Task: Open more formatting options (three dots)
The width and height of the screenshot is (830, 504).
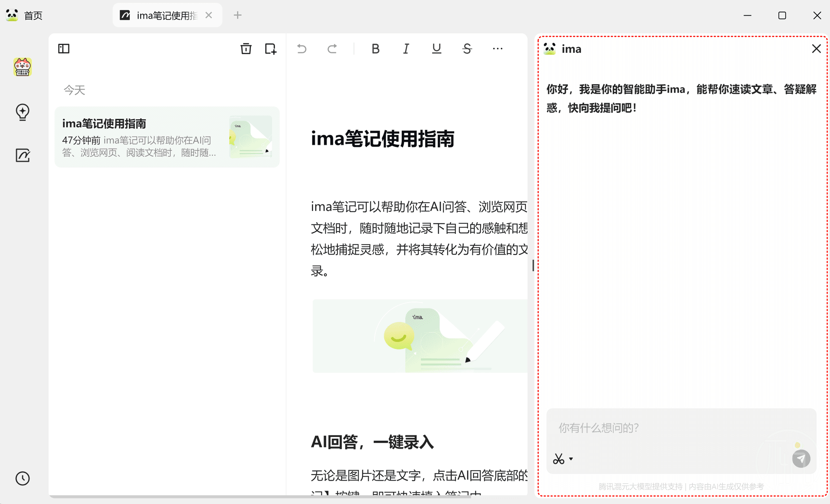Action: (x=497, y=48)
